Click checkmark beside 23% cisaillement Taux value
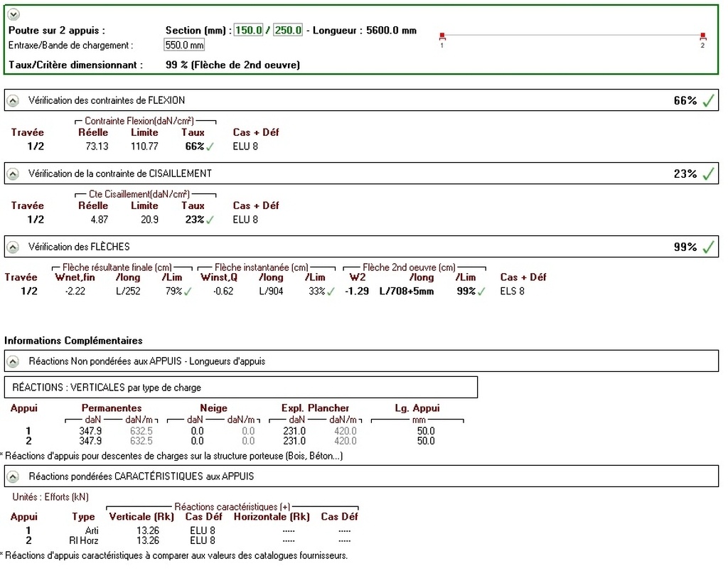 click(210, 220)
